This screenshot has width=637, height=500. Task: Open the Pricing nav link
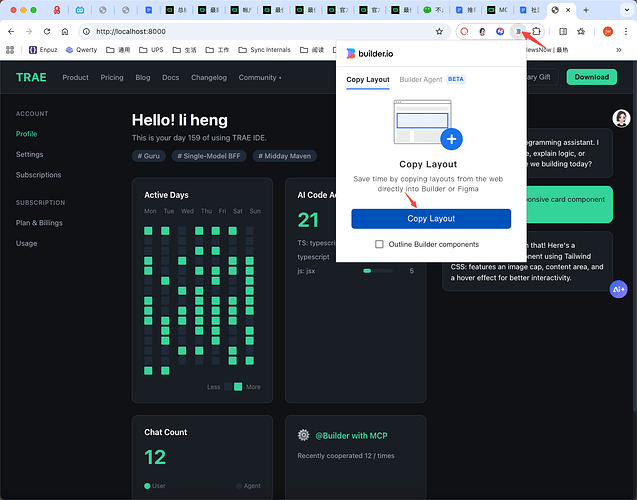pyautogui.click(x=112, y=77)
